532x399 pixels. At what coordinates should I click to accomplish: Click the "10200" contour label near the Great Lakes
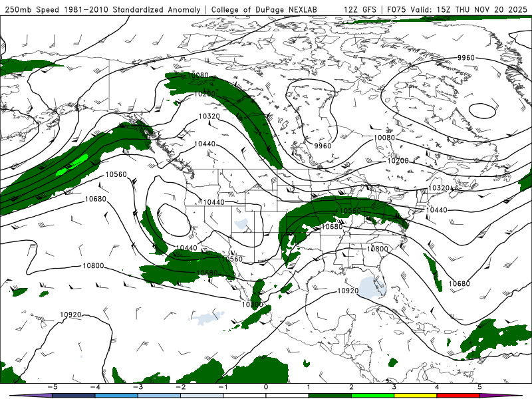(398, 161)
